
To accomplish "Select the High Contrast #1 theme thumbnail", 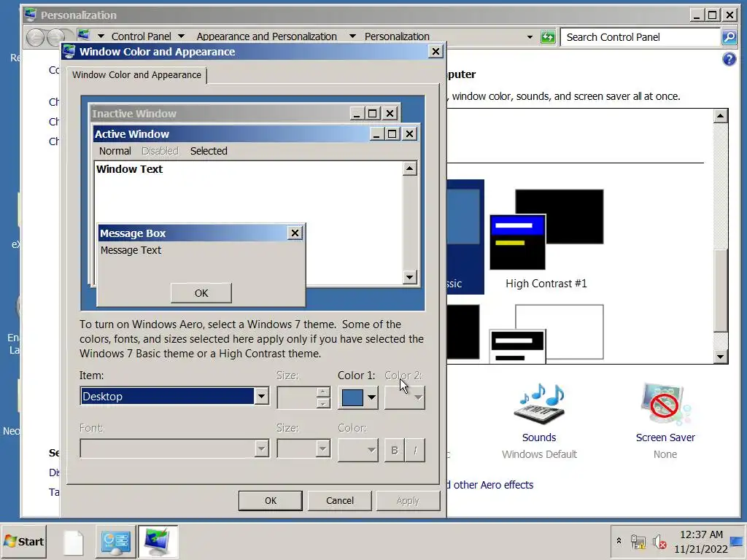I will coord(546,230).
